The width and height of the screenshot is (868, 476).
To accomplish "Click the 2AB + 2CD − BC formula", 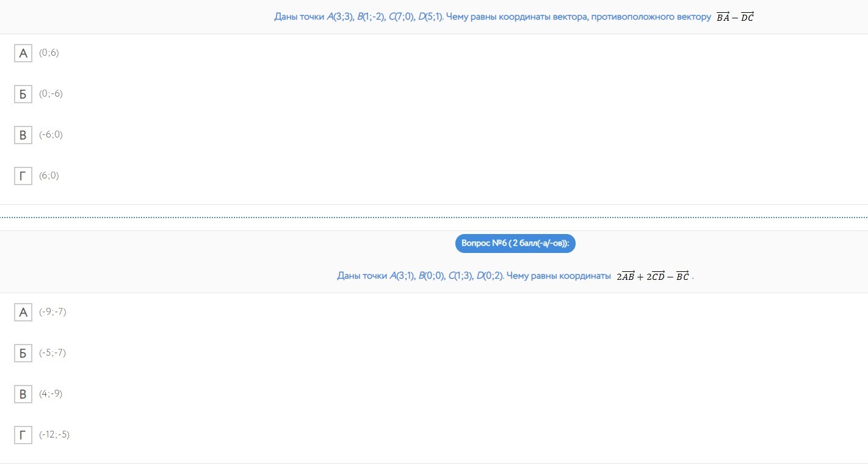I will [653, 276].
